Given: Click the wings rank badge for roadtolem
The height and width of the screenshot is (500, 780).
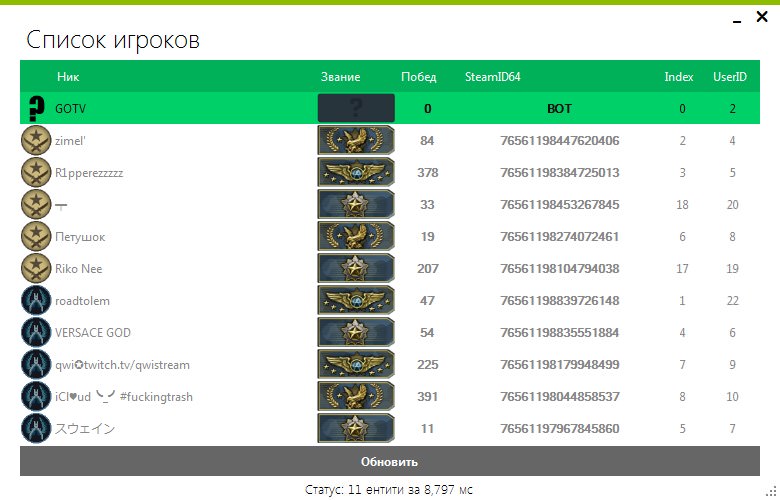Looking at the screenshot, I should pos(356,300).
